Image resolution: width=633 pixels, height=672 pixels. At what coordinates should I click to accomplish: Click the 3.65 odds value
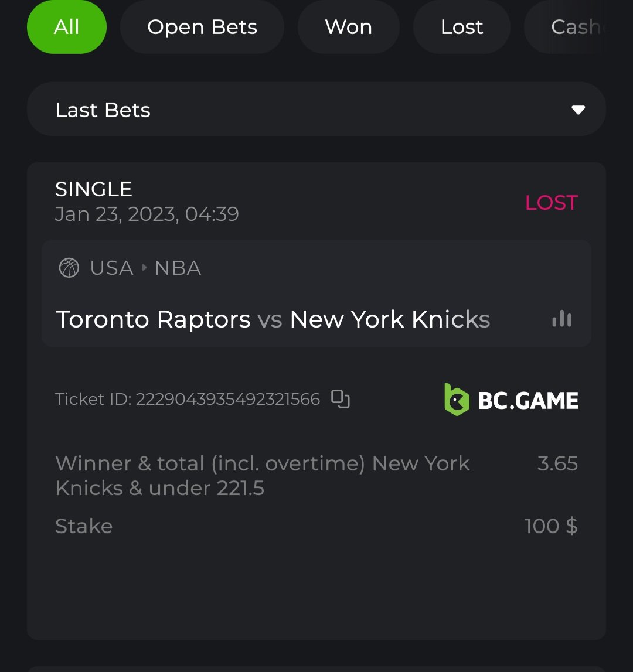point(557,463)
